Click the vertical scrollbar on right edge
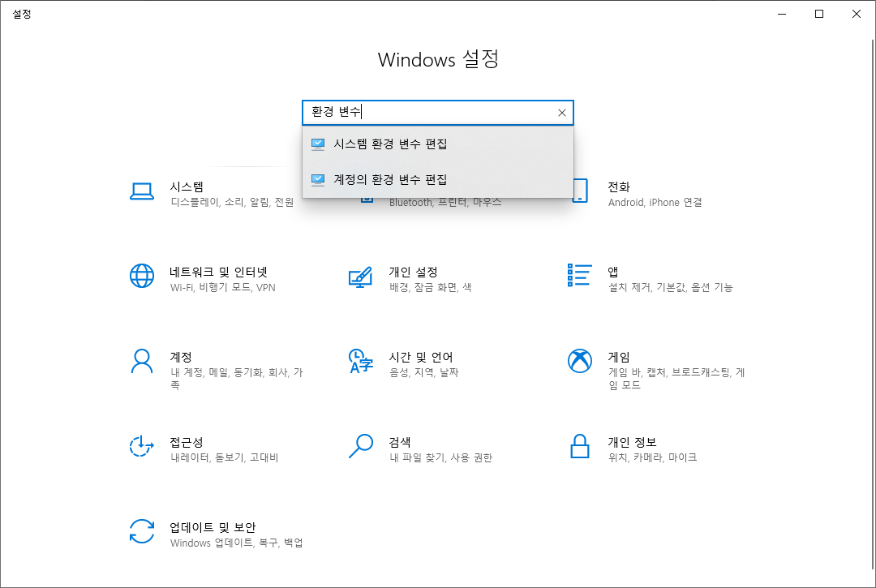The width and height of the screenshot is (876, 588). click(874, 304)
